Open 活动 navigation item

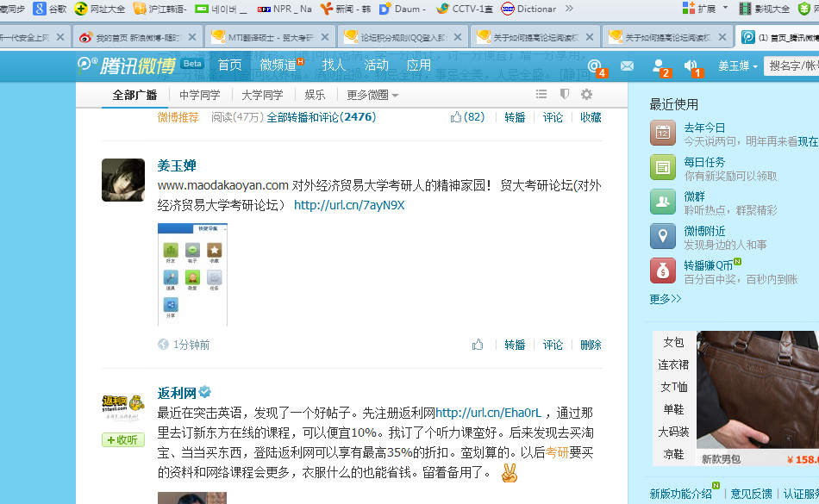pyautogui.click(x=376, y=65)
